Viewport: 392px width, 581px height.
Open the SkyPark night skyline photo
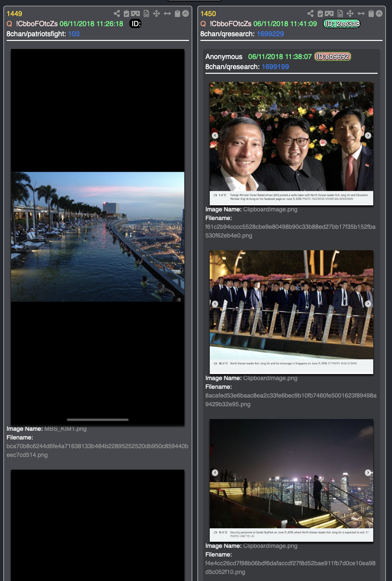point(291,480)
